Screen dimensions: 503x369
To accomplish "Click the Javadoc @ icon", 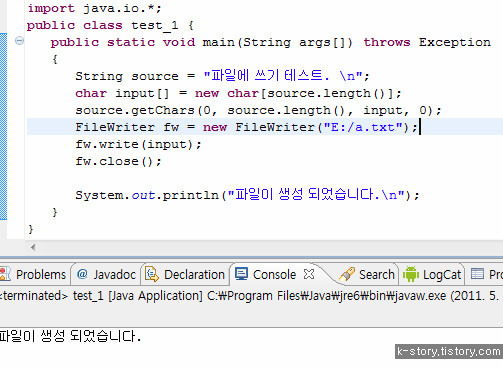I will tap(82, 274).
